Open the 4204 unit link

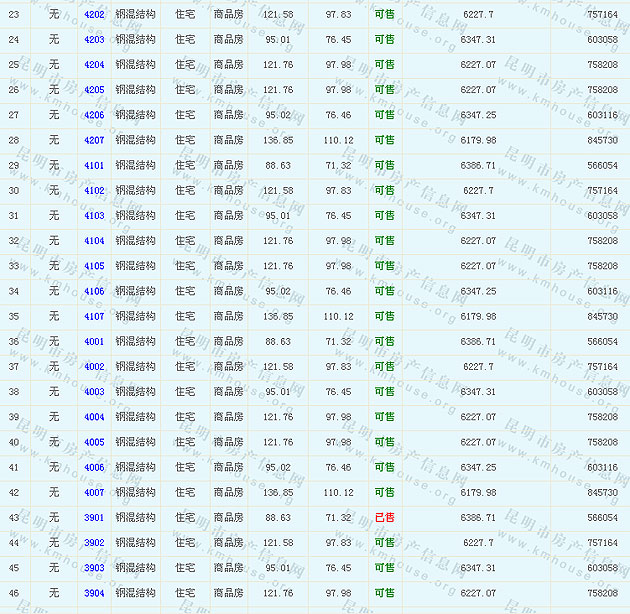coord(94,64)
